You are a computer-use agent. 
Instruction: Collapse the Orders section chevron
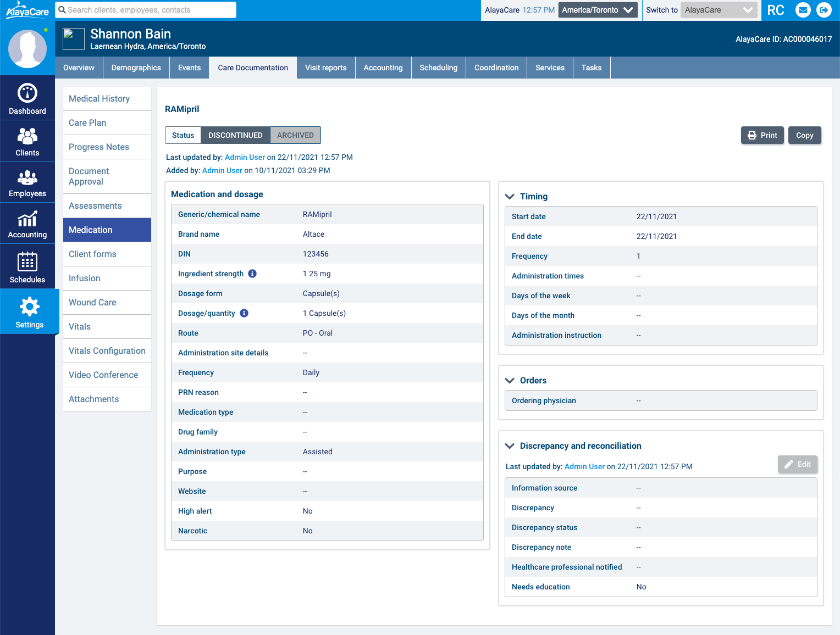click(x=510, y=381)
